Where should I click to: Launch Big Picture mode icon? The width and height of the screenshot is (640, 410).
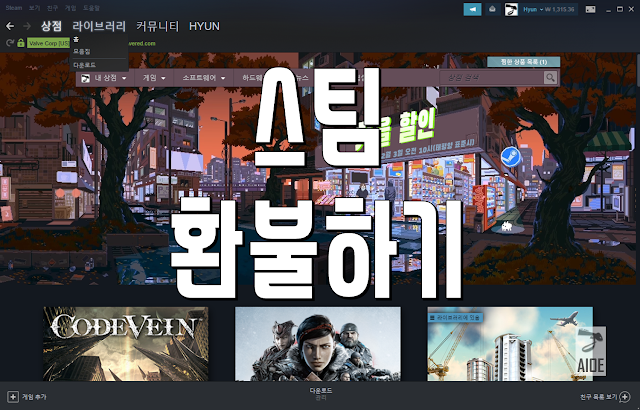point(590,9)
